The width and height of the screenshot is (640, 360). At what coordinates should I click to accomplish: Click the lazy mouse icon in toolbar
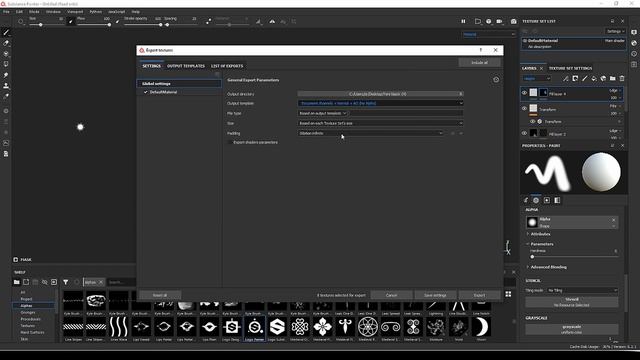pos(209,21)
